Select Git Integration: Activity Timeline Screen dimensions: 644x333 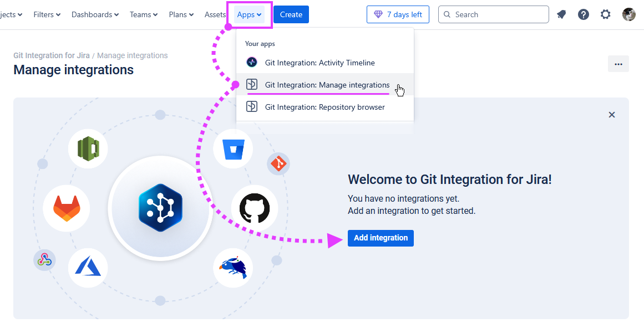(325, 63)
